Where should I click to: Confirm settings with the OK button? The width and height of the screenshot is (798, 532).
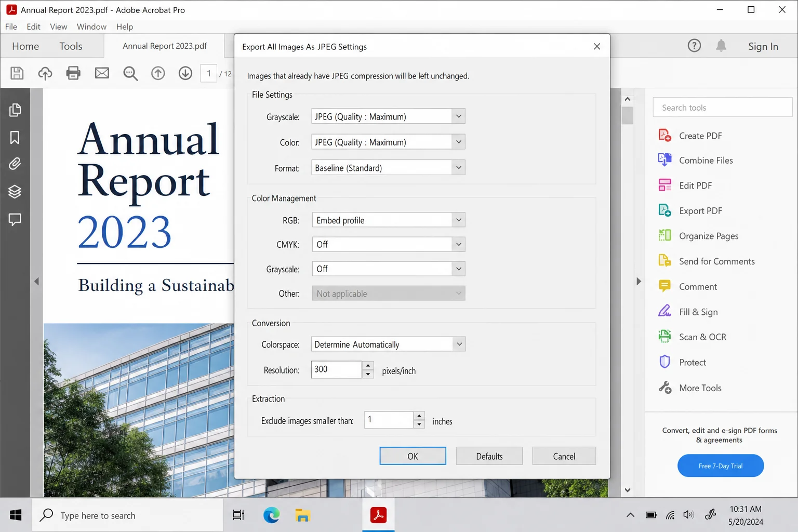pos(413,456)
